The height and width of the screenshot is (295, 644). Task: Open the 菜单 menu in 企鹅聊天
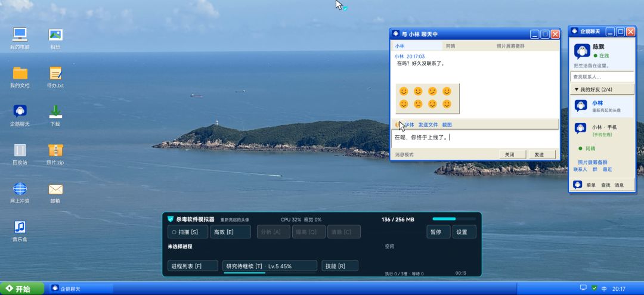(x=590, y=185)
